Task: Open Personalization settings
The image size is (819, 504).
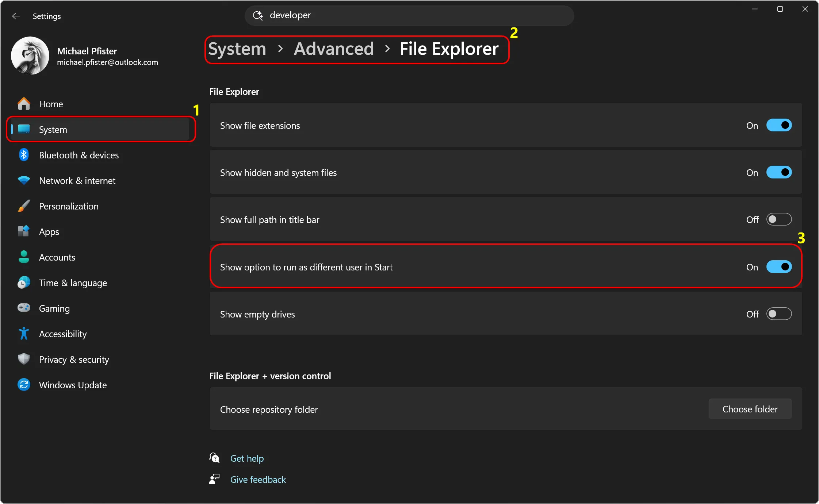Action: 101,206
